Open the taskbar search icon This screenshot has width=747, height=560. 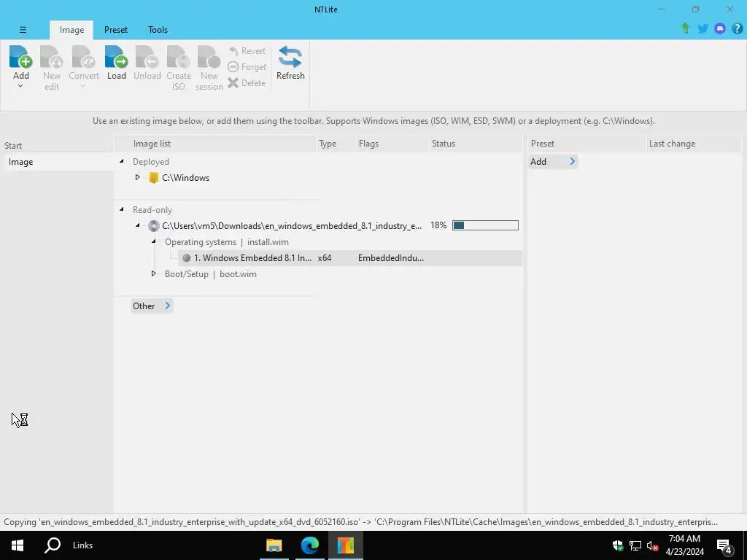[x=53, y=545]
